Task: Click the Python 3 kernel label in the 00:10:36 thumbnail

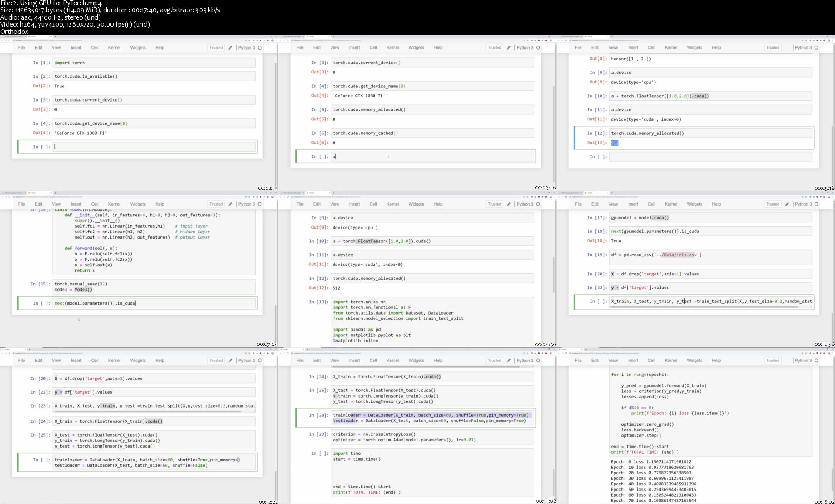Action: (803, 204)
